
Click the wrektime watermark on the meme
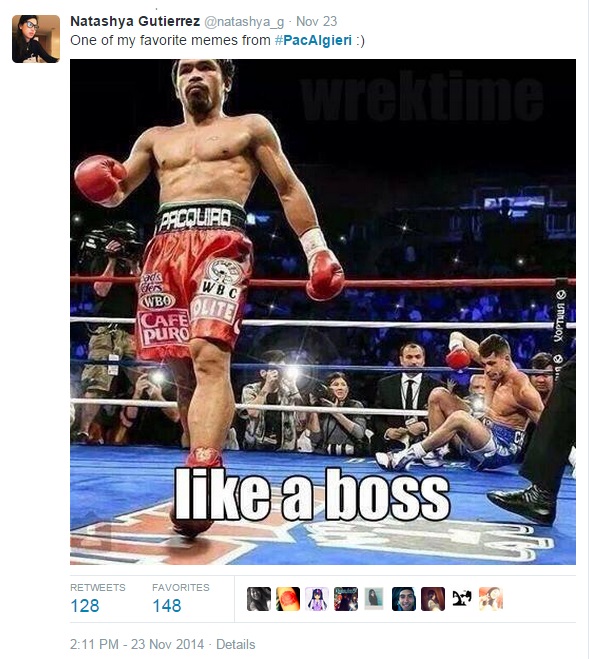[x=422, y=96]
